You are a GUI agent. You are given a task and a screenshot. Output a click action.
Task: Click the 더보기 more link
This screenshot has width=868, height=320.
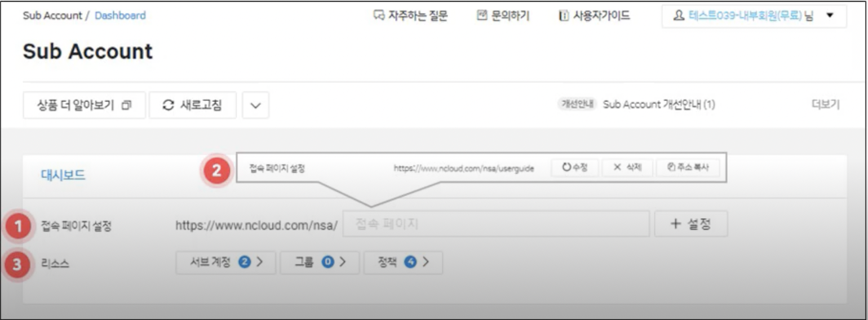tap(825, 105)
